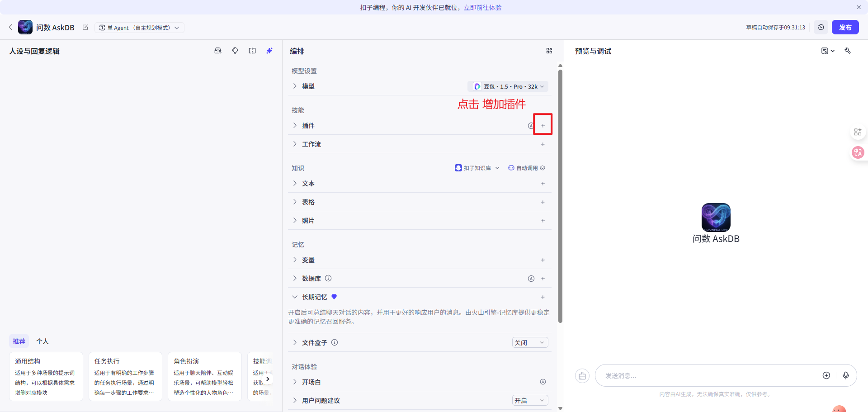Open the 用户问题建议 开启 dropdown

click(x=530, y=400)
